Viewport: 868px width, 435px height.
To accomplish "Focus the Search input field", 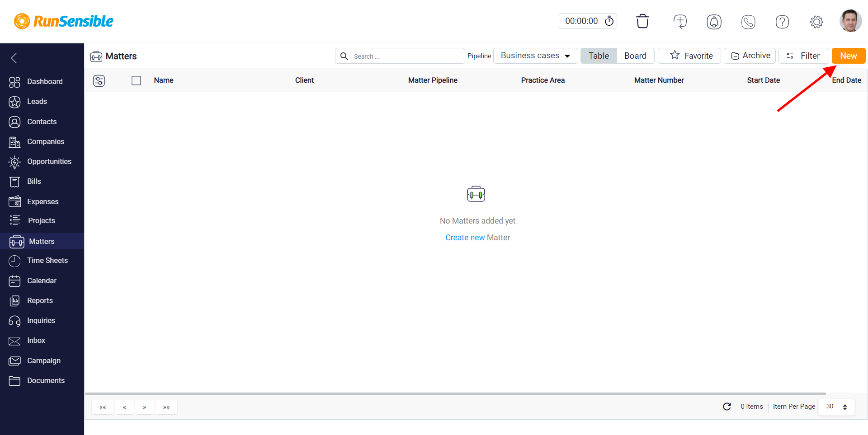I will click(x=400, y=56).
